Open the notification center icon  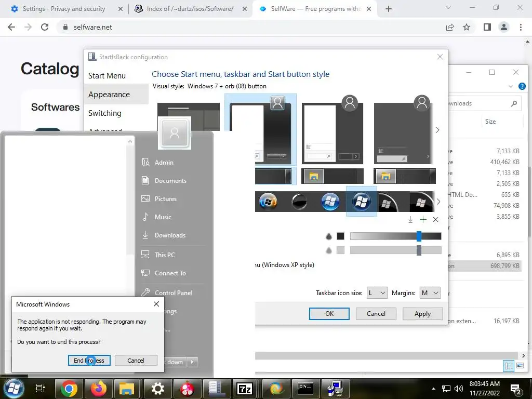tap(516, 389)
